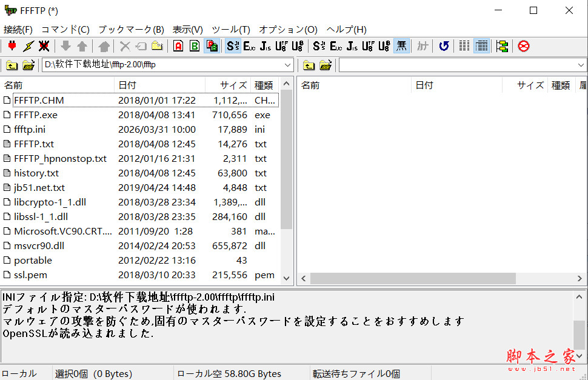
Task: Select the ssl.pem file row
Action: 140,275
